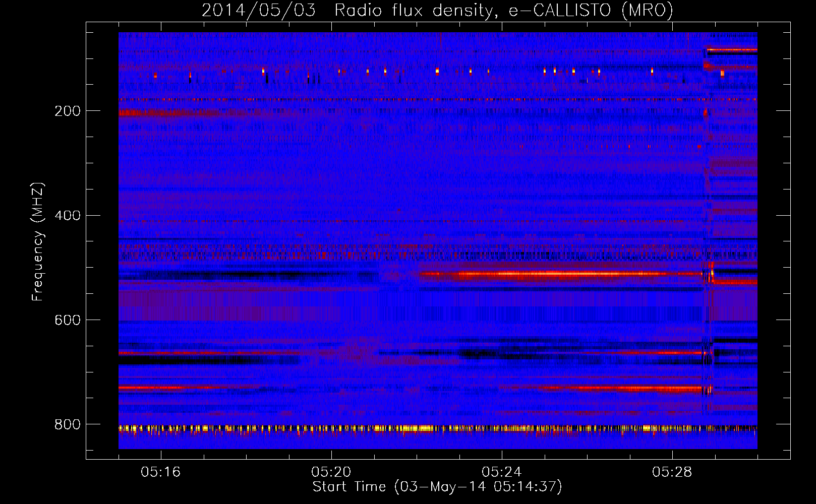
Task: Click the bright red emission band near 510 MHz
Action: [x=560, y=274]
